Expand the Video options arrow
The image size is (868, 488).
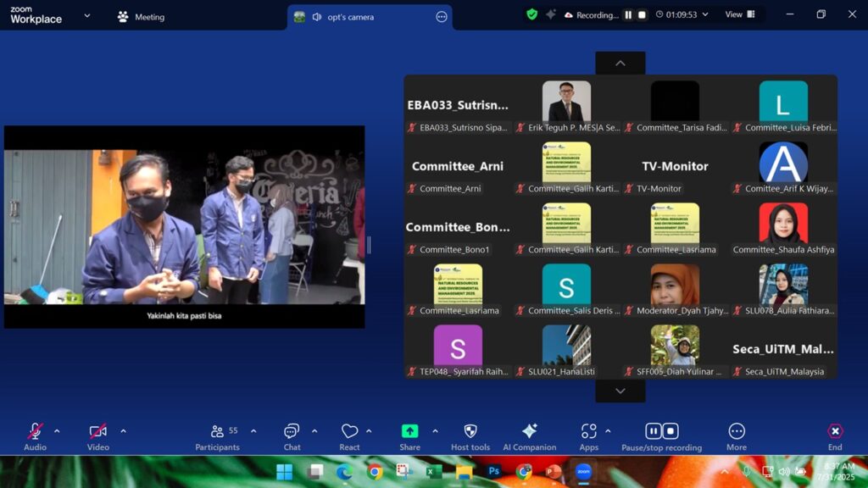[x=123, y=431]
